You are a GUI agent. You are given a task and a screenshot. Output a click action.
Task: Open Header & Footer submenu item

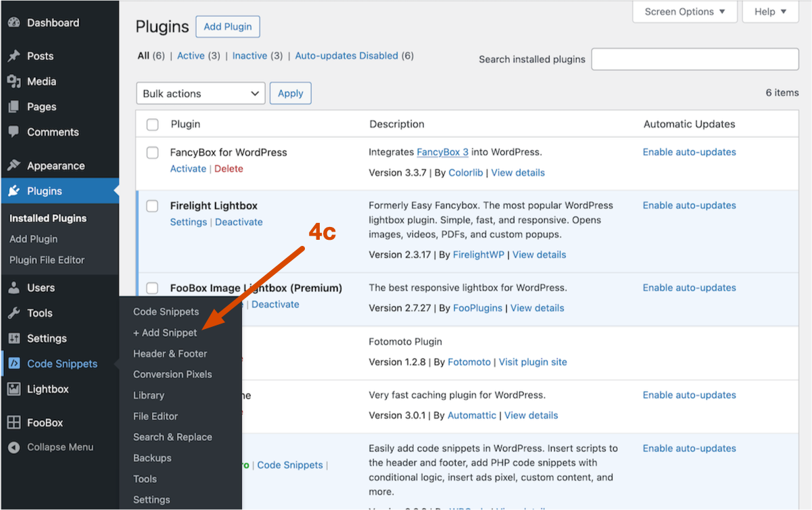tap(170, 353)
